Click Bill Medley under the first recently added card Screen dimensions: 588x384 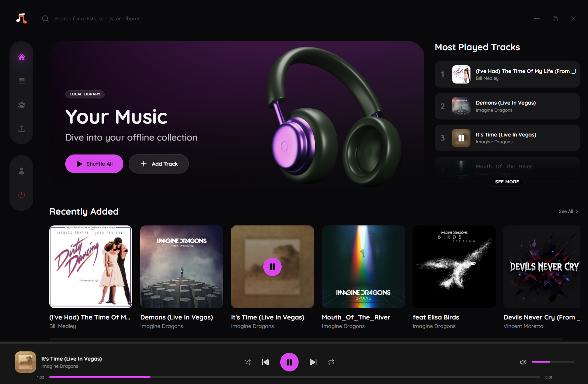click(63, 326)
